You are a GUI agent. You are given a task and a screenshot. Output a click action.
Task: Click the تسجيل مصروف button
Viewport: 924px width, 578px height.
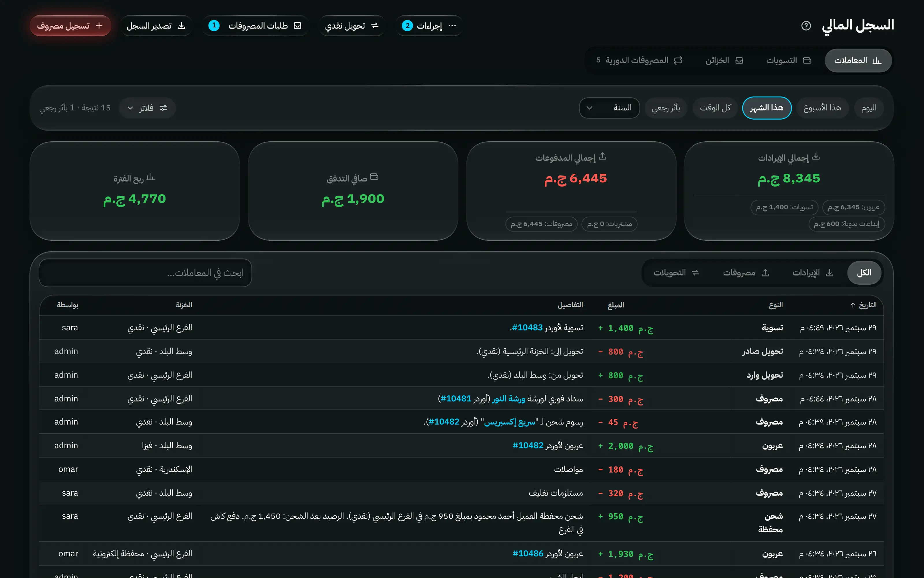70,26
